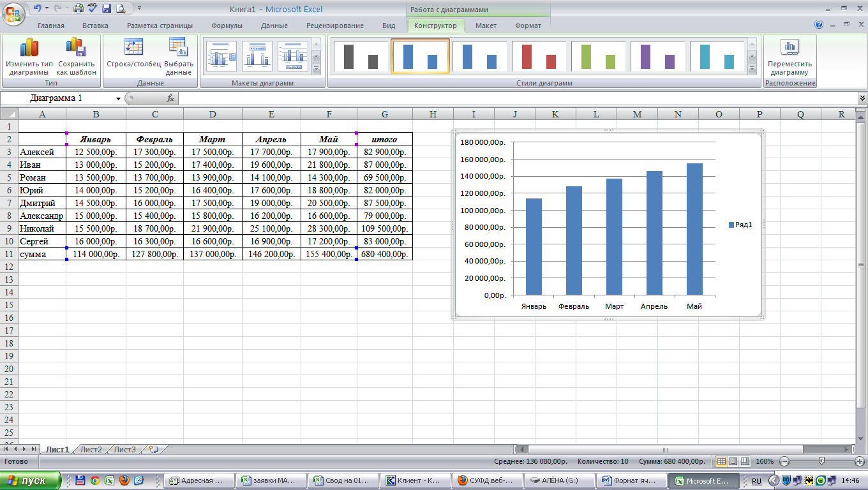This screenshot has width=868, height=490.
Task: Click into the formula bar
Action: pos(518,98)
